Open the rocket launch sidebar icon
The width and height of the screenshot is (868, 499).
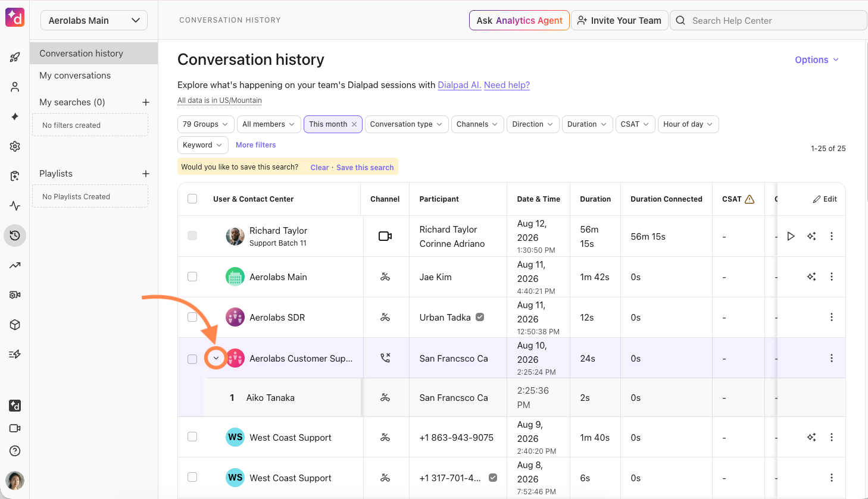pyautogui.click(x=15, y=57)
